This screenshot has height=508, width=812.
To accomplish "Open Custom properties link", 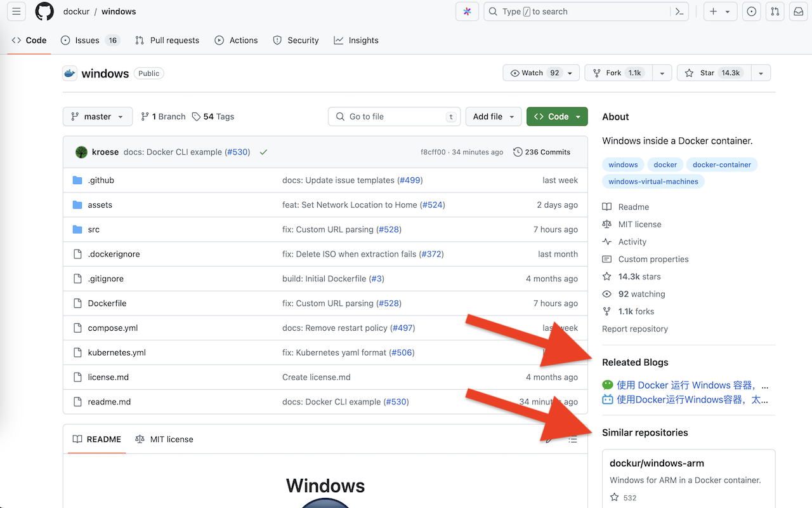I will click(x=645, y=259).
